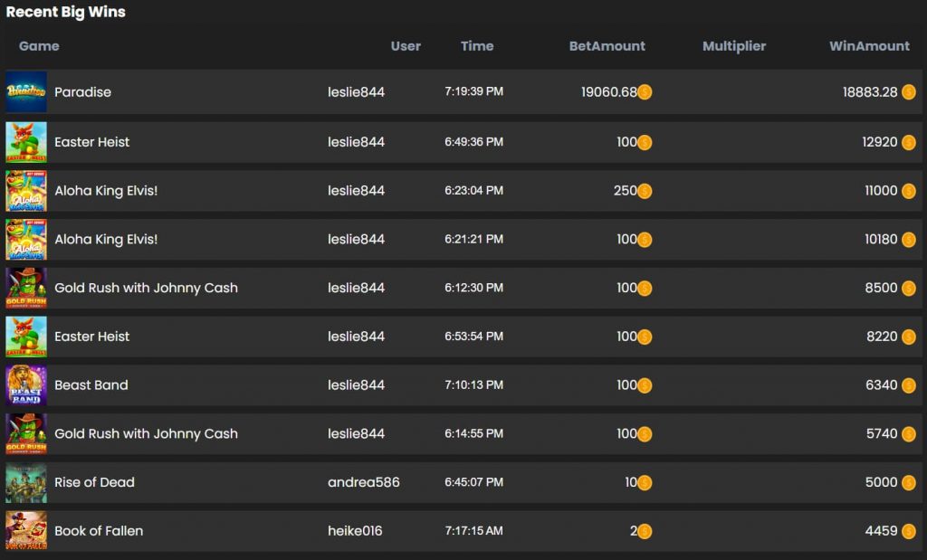Click the BetAmount column header

(x=607, y=46)
